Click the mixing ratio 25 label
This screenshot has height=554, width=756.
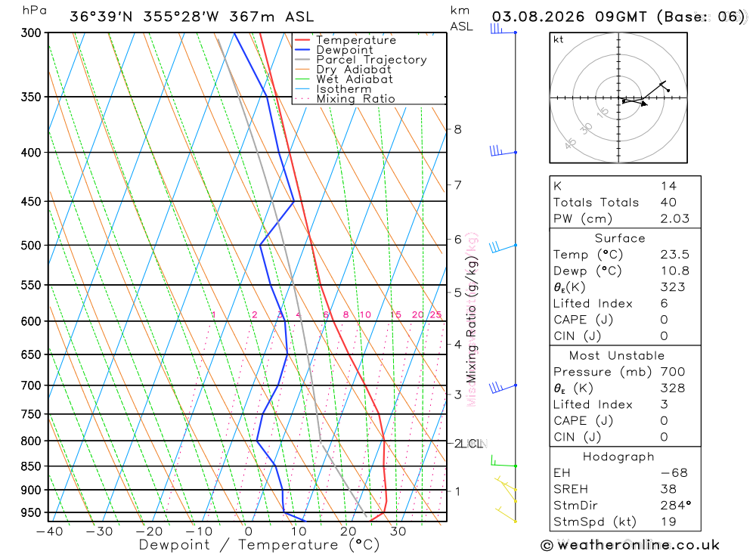tap(436, 315)
